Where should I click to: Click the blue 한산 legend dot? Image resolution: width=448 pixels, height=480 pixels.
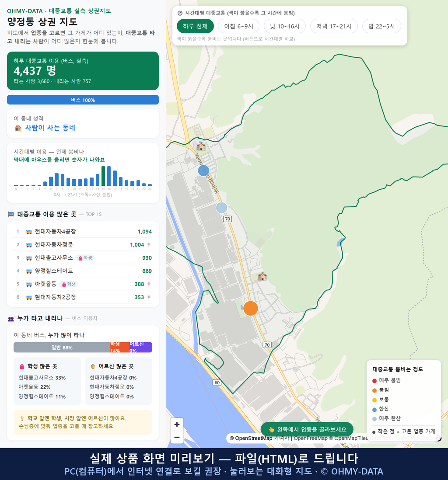[x=374, y=409]
